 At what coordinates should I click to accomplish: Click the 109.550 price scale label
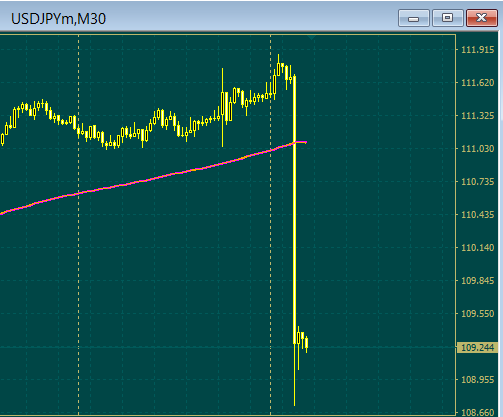click(x=477, y=314)
